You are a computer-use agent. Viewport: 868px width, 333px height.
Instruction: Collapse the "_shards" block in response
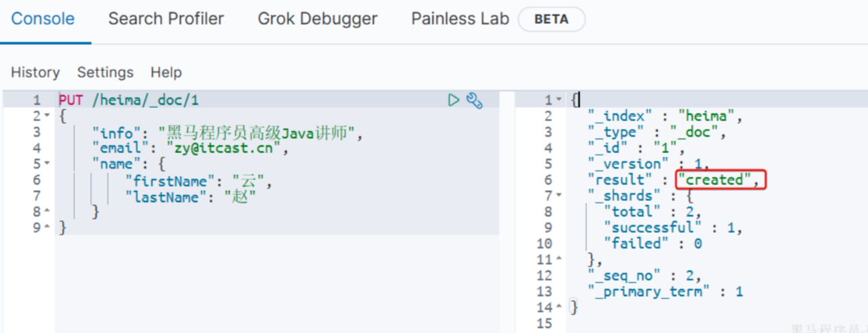[x=559, y=196]
